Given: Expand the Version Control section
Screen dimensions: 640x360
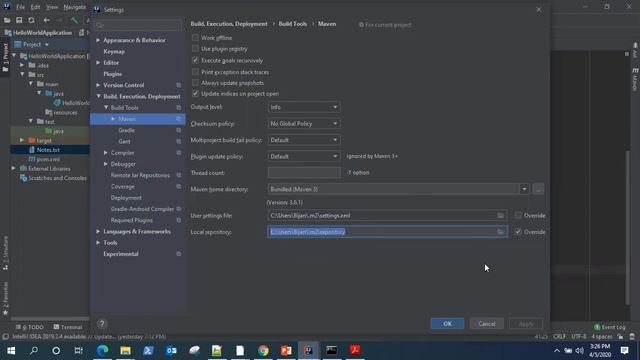Looking at the screenshot, I should (98, 85).
